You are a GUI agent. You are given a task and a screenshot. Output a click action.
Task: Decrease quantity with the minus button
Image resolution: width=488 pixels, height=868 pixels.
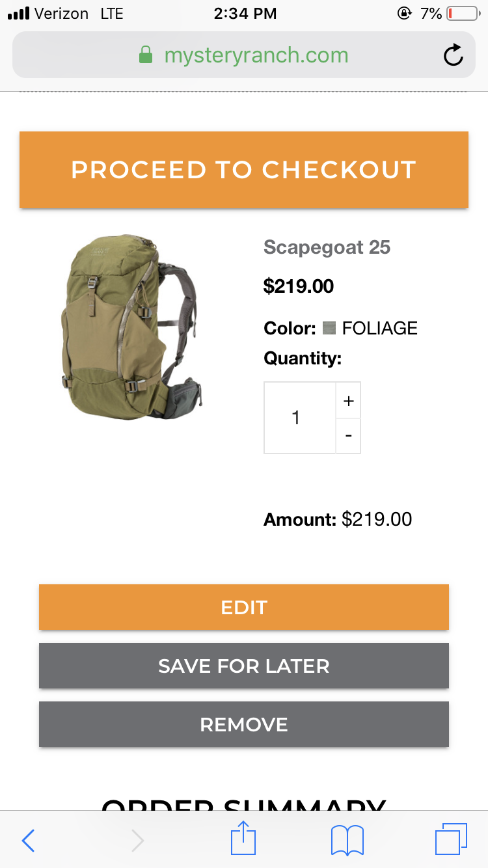coord(348,436)
